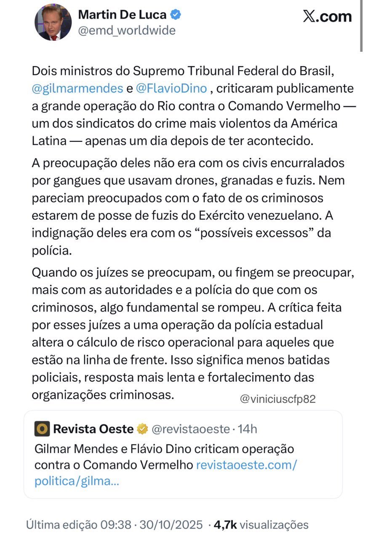The width and height of the screenshot is (392, 535).
Task: Click Martin De Luca's profile photo
Action: click(53, 22)
